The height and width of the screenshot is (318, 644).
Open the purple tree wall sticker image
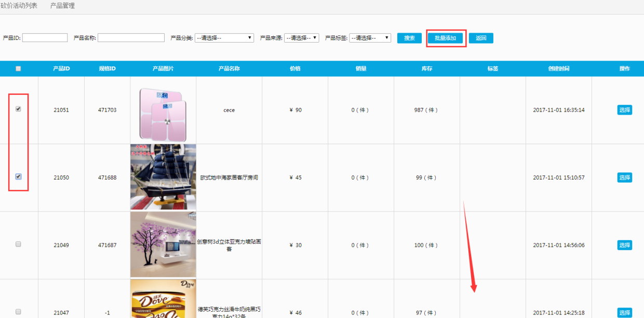click(163, 244)
